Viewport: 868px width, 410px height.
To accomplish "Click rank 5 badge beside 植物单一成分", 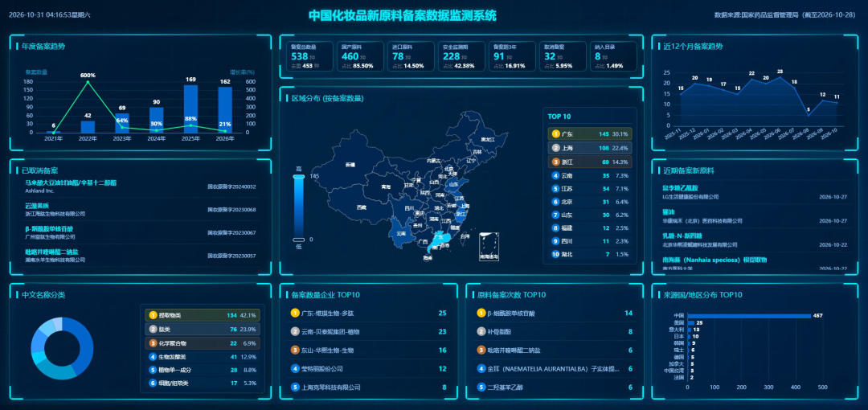I will pos(153,370).
